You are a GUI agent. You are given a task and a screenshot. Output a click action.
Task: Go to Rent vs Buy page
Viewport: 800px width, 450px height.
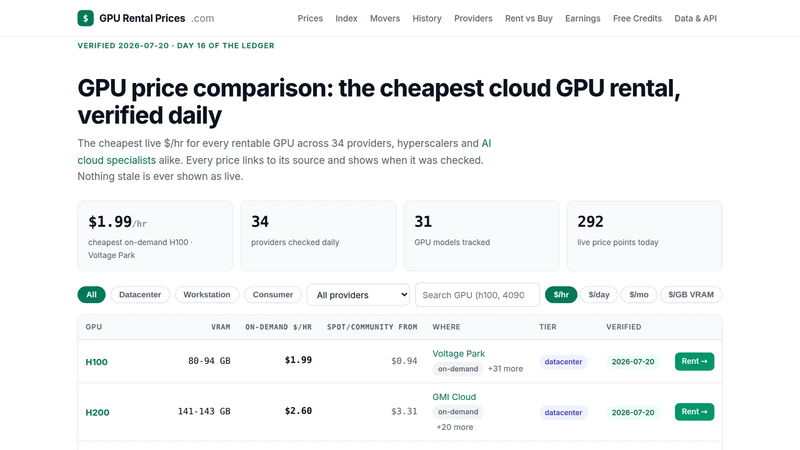pyautogui.click(x=529, y=18)
